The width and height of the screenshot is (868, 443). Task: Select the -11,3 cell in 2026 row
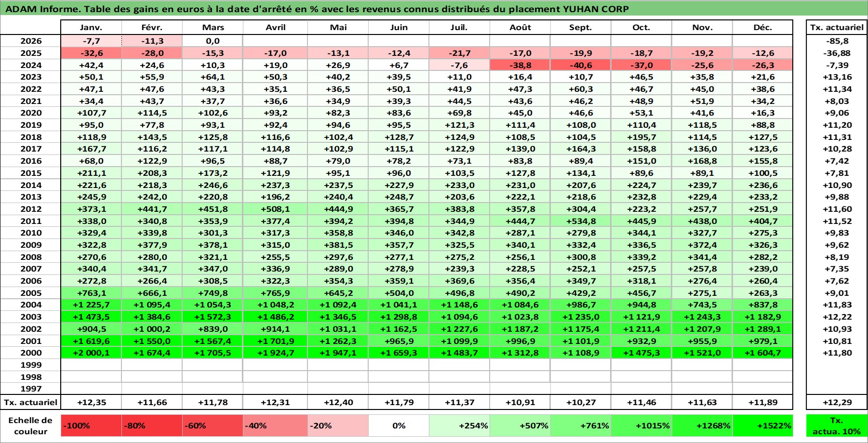coord(152,41)
